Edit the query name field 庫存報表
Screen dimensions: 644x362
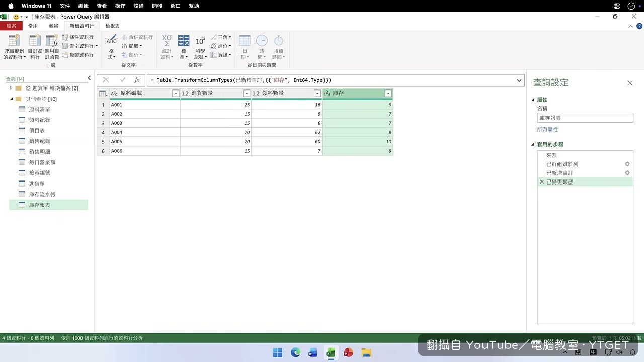click(585, 118)
